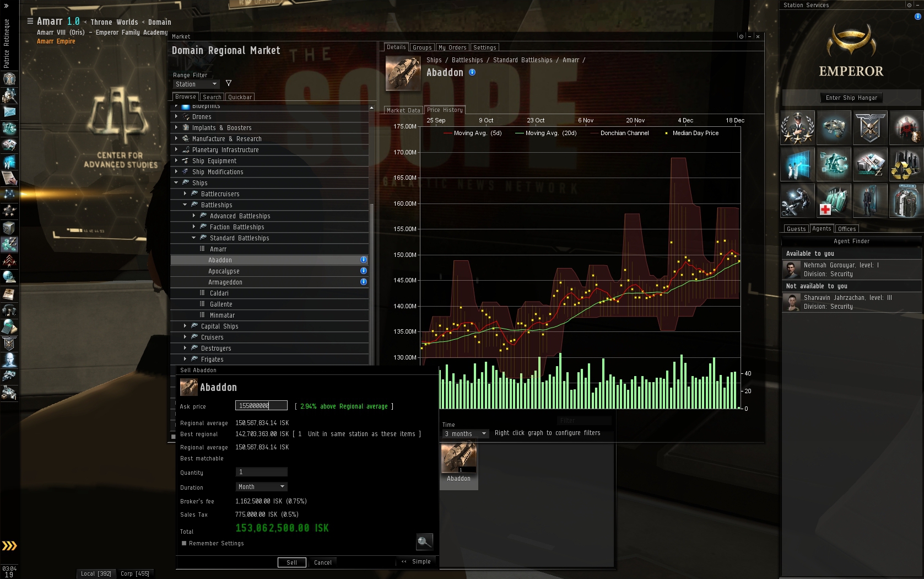
Task: Open the Guests tab in Station Services
Action: pyautogui.click(x=796, y=229)
